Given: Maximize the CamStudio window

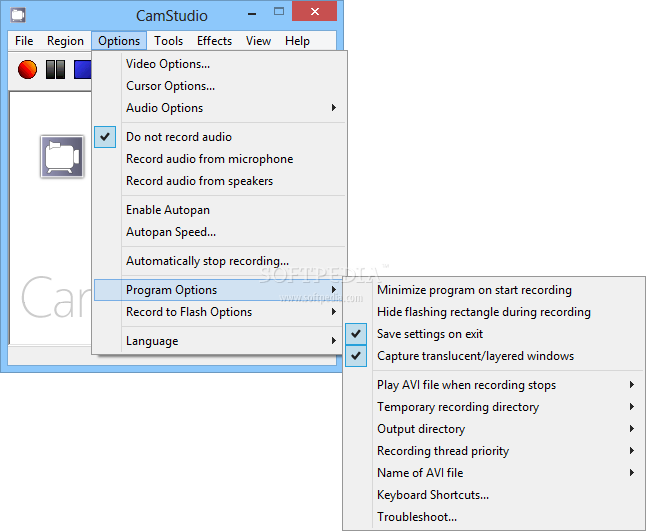Looking at the screenshot, I should click(279, 12).
